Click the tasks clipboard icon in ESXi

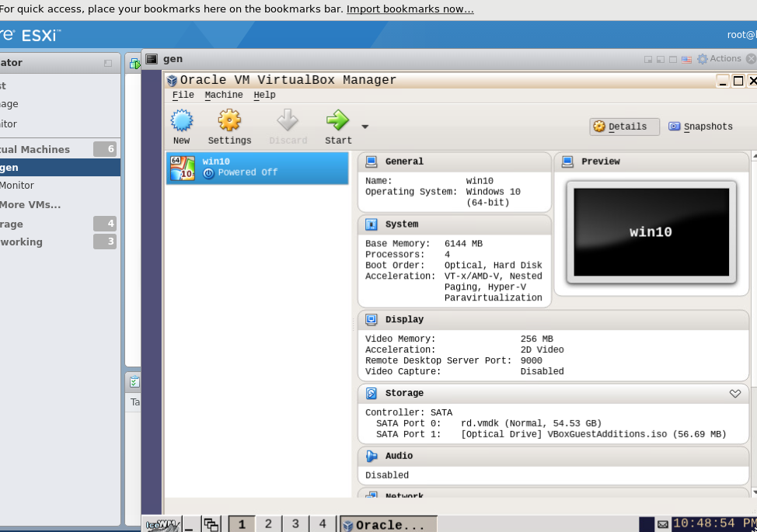(134, 382)
